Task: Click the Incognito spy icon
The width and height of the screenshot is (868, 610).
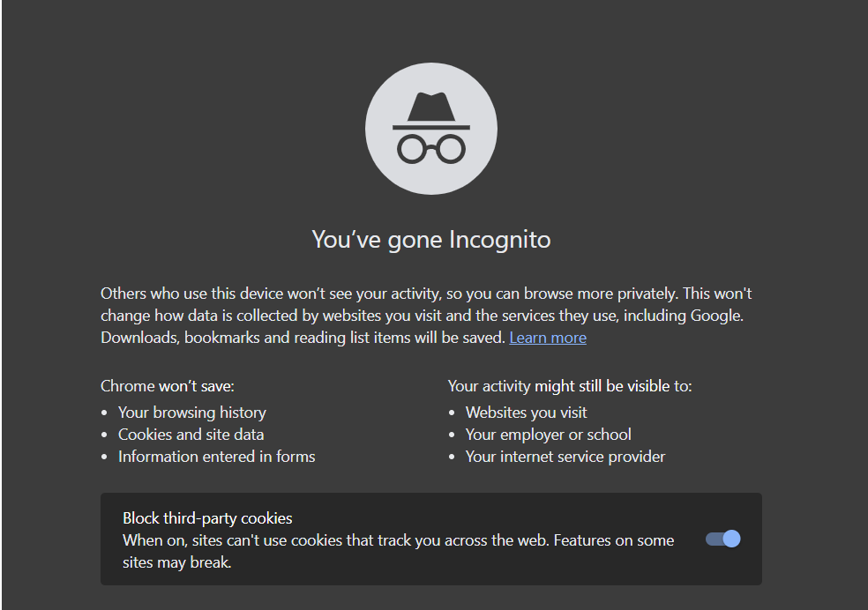Action: 430,128
